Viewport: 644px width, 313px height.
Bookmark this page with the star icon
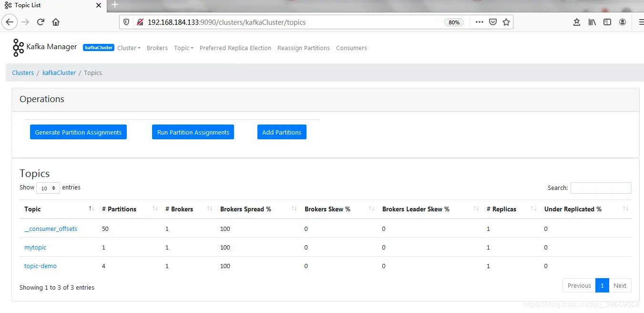pyautogui.click(x=506, y=22)
